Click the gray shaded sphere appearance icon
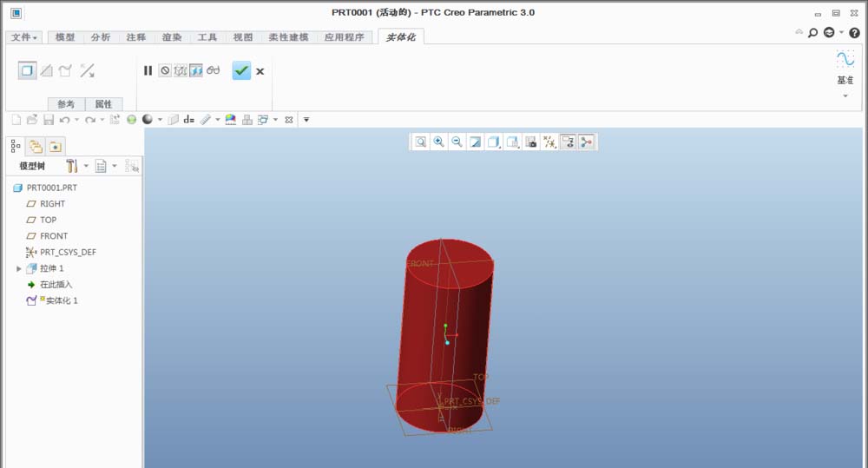The width and height of the screenshot is (868, 468). [148, 120]
